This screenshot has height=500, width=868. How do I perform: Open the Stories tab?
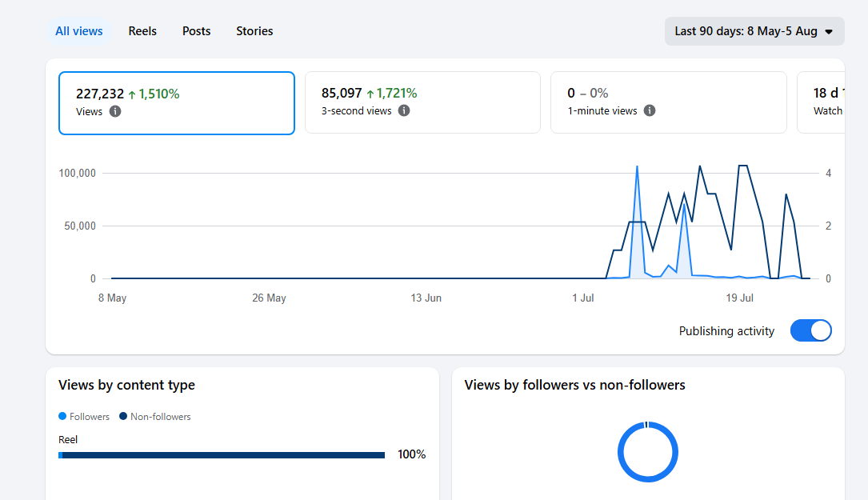pos(254,31)
